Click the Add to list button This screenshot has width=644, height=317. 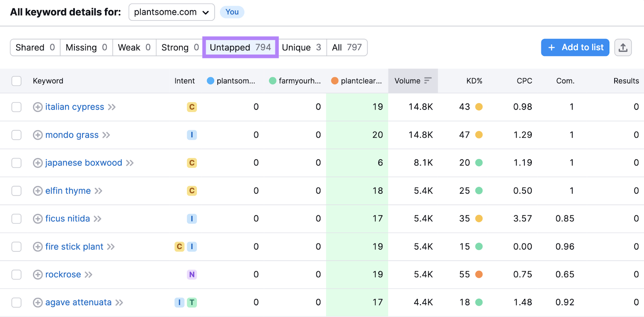[x=575, y=47]
